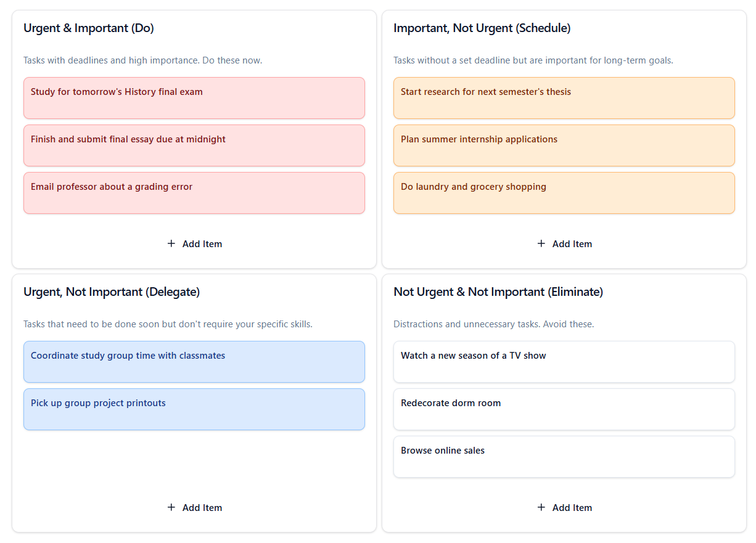Click plus icon in Urgent & Important quadrant
Screen dimensions: 756x543
coord(171,243)
